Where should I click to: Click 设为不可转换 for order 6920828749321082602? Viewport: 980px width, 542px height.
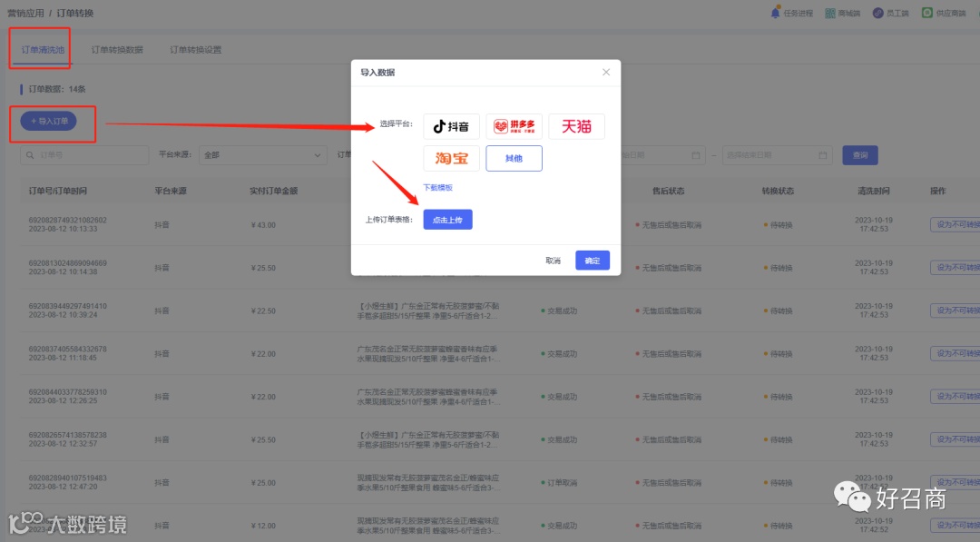pos(956,224)
